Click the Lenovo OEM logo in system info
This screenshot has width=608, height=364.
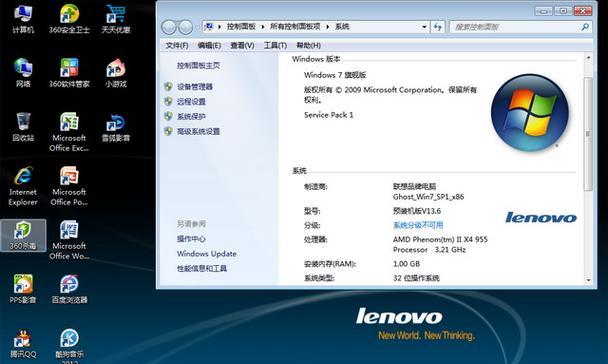click(541, 217)
